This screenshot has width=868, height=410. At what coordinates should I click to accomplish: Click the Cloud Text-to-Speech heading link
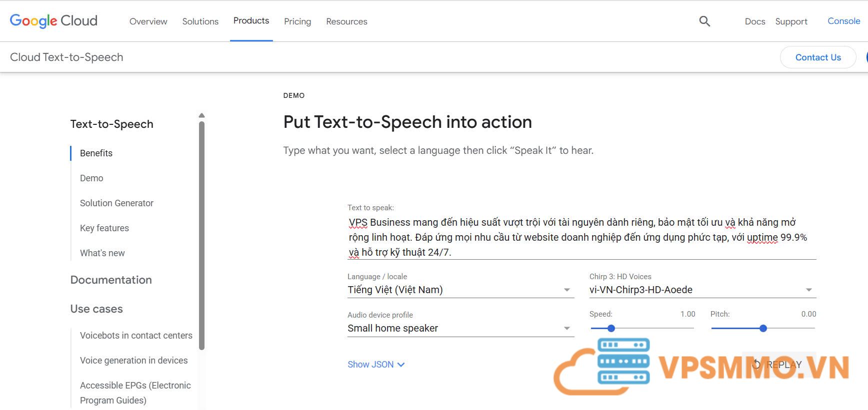click(x=66, y=57)
